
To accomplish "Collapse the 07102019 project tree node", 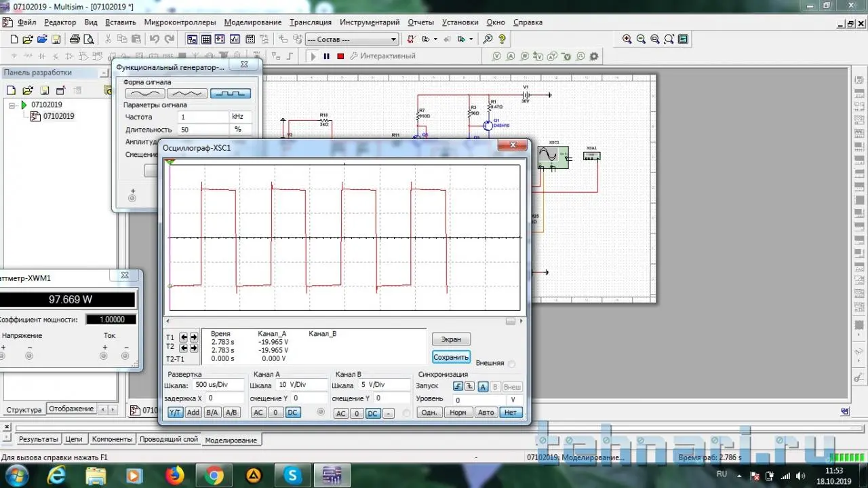I will click(x=13, y=105).
